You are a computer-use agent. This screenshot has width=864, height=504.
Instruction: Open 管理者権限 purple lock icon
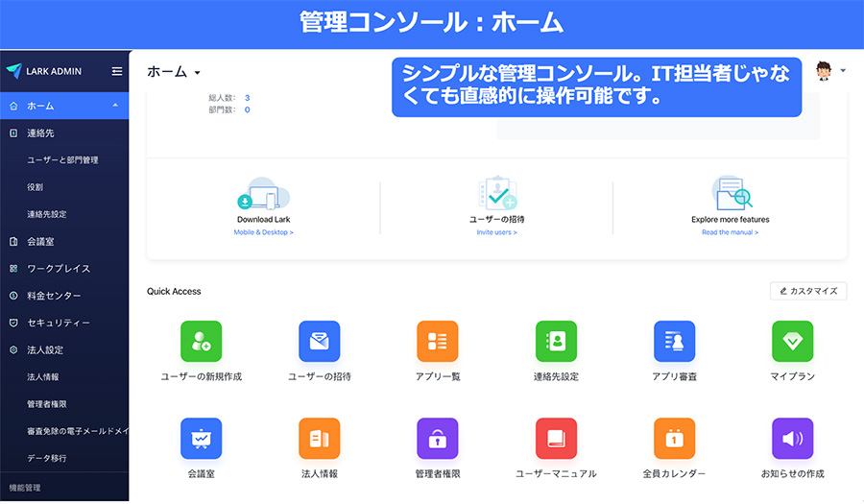(x=438, y=439)
